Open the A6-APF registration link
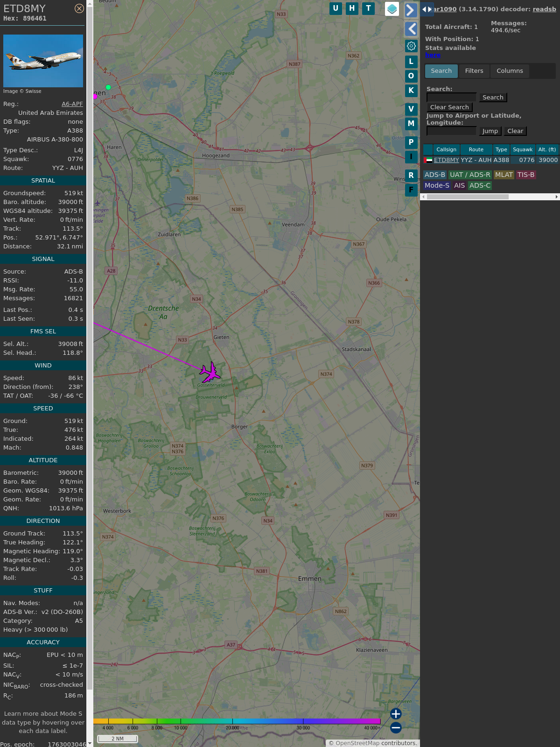The image size is (560, 747). (72, 104)
